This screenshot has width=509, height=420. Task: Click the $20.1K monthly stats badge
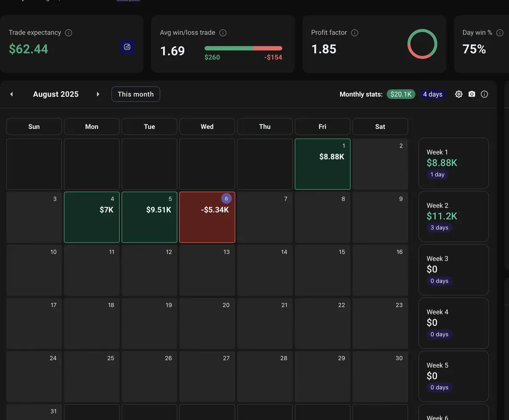[401, 94]
